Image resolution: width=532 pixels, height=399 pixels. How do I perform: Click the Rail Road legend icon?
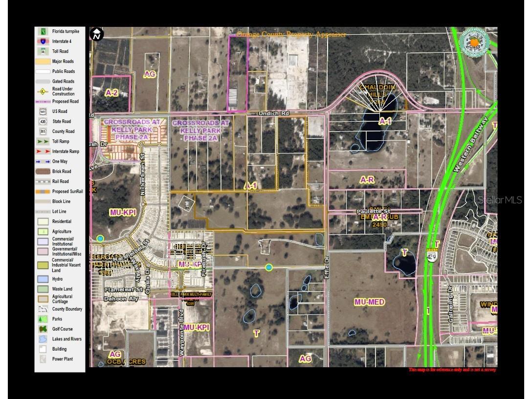coord(43,181)
